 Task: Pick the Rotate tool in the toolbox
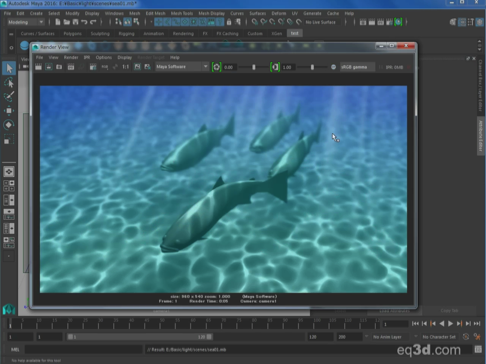pyautogui.click(x=9, y=125)
